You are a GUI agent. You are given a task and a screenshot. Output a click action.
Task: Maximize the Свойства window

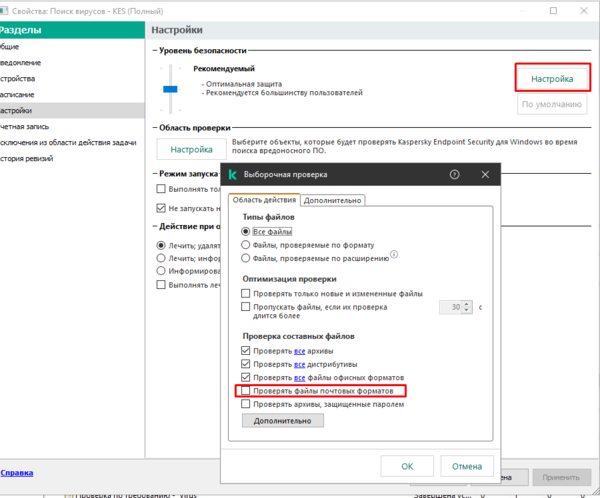553,11
